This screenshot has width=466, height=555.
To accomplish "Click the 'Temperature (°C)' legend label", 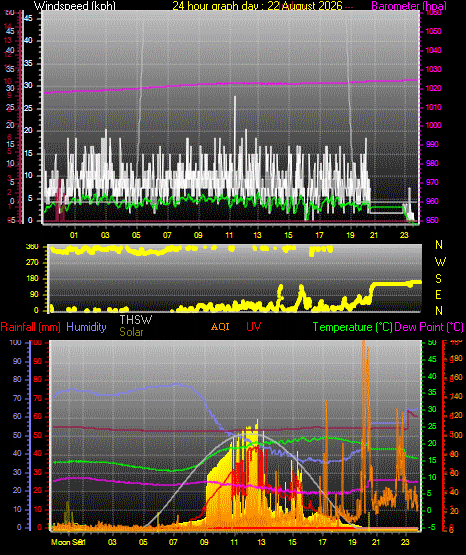I will (352, 327).
